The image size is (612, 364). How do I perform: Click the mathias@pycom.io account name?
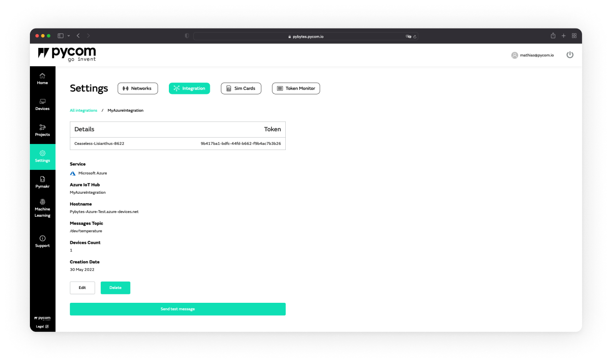pos(537,55)
